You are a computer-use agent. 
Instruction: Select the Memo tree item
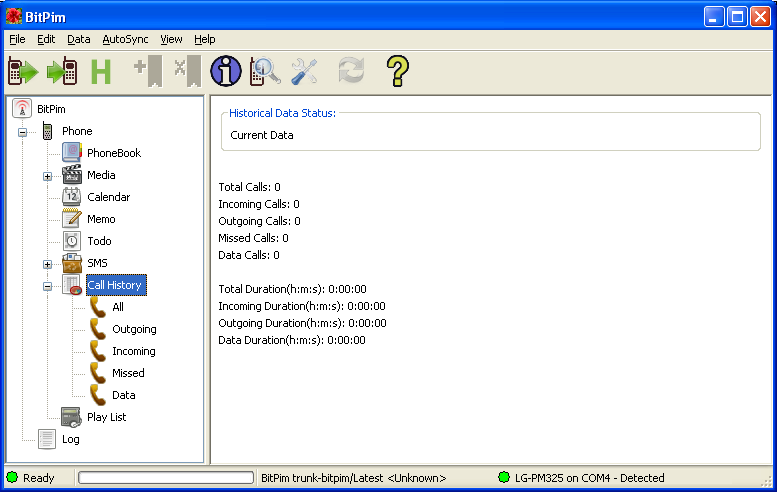coord(101,219)
